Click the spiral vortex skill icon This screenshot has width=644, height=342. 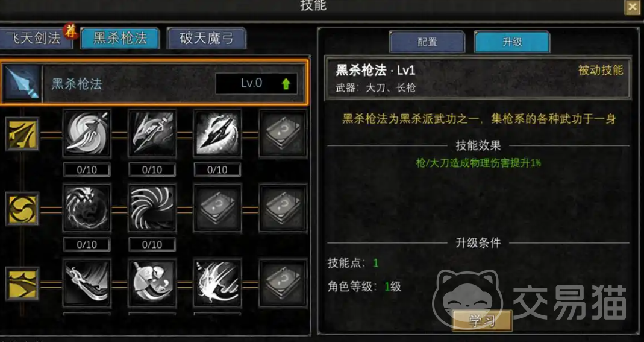click(152, 208)
